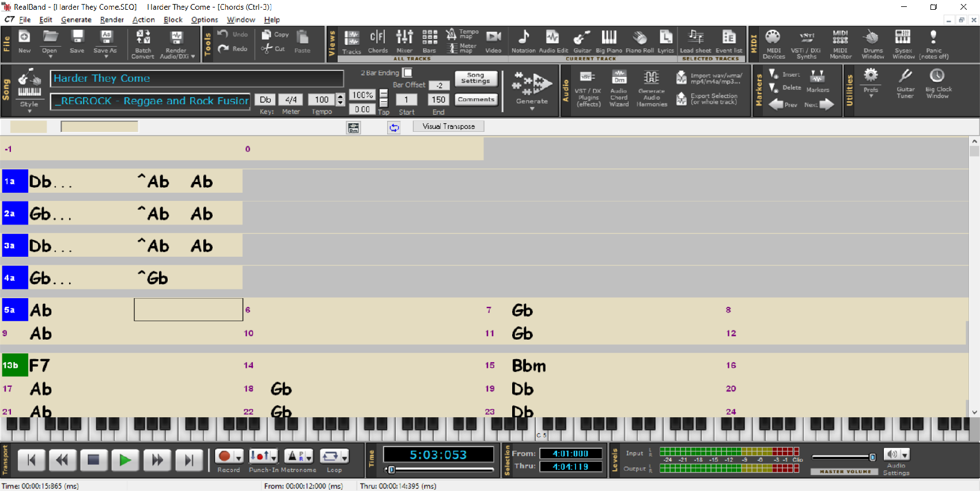Select the Ab chord in bar 5a
Viewport: 980px width, 491px height.
pos(41,310)
